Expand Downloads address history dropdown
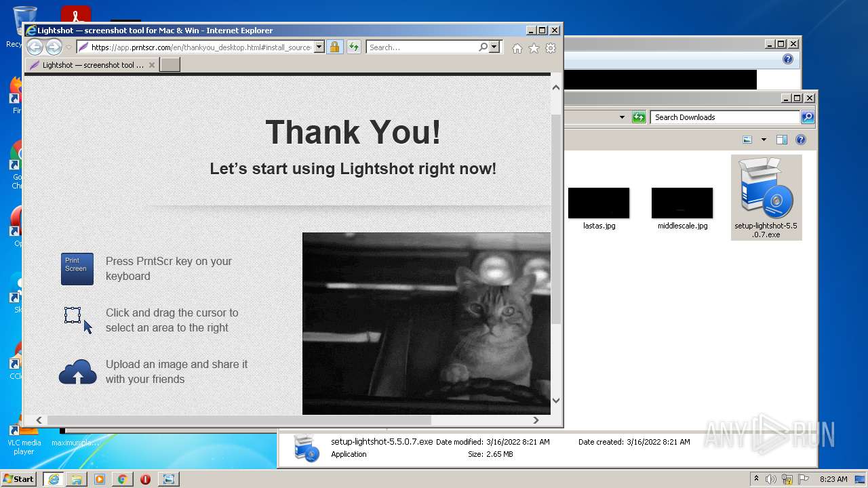This screenshot has width=868, height=488. [x=622, y=117]
